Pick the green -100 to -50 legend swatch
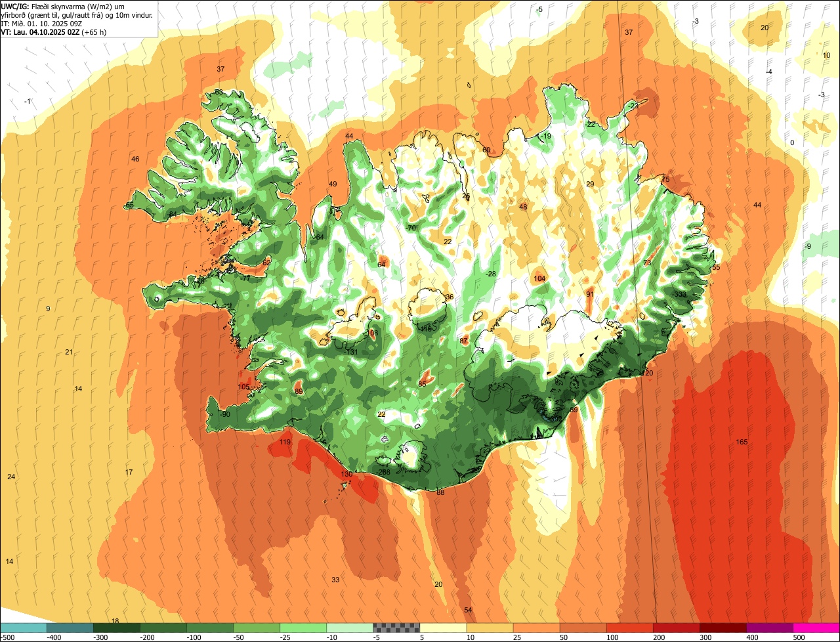840x642 pixels. coord(209,628)
